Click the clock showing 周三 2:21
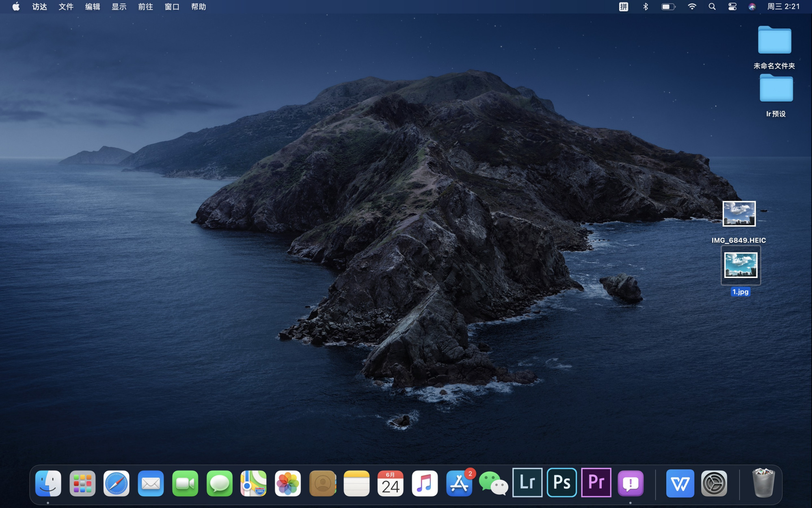The image size is (812, 508). tap(783, 7)
